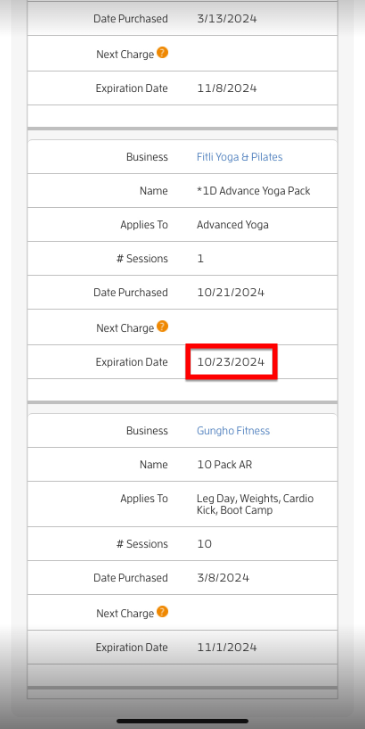This screenshot has width=365, height=729.
Task: Click the "10 Pack AR" name text
Action: point(224,464)
